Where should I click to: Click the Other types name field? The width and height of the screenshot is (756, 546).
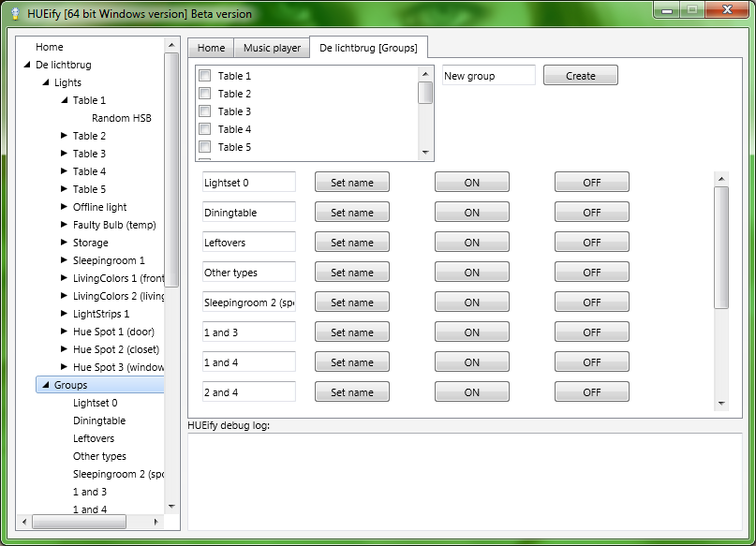point(249,273)
